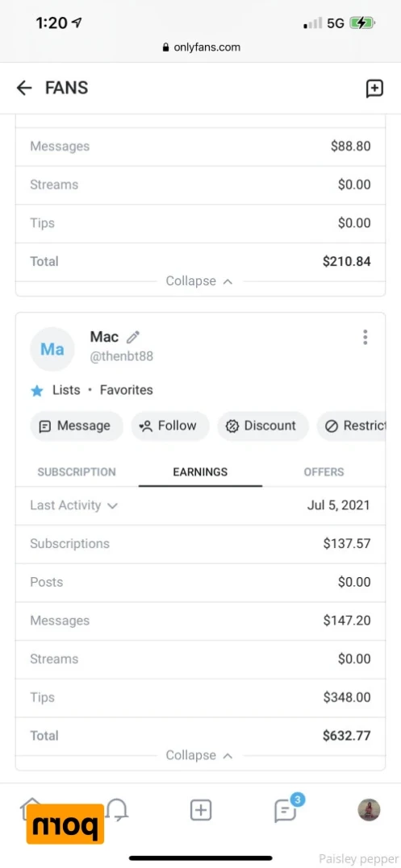Open profile avatar in bottom bar

click(369, 811)
